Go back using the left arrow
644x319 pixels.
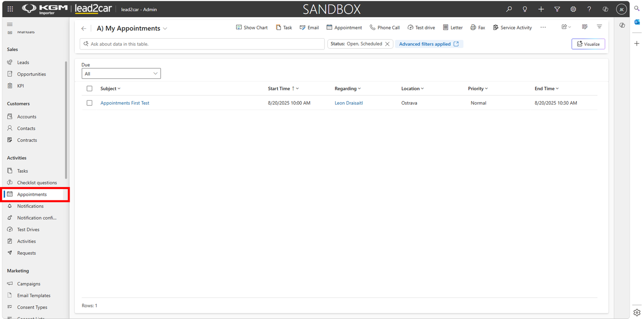coord(84,28)
